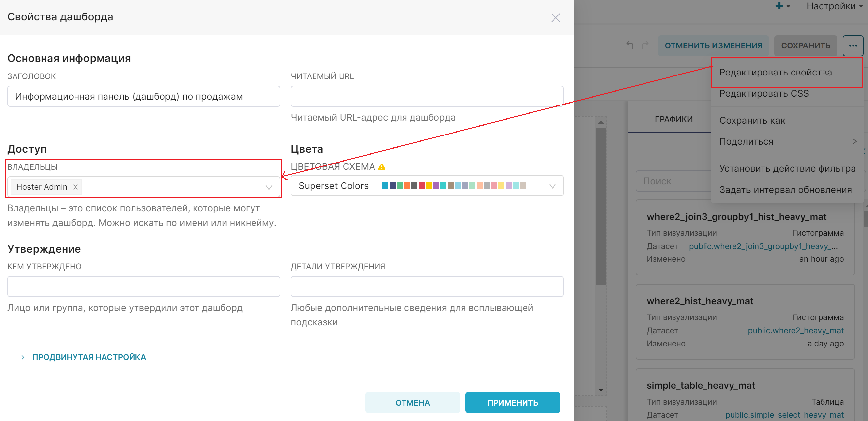Remove Hoster Admin from owners
The width and height of the screenshot is (868, 421).
(x=75, y=187)
